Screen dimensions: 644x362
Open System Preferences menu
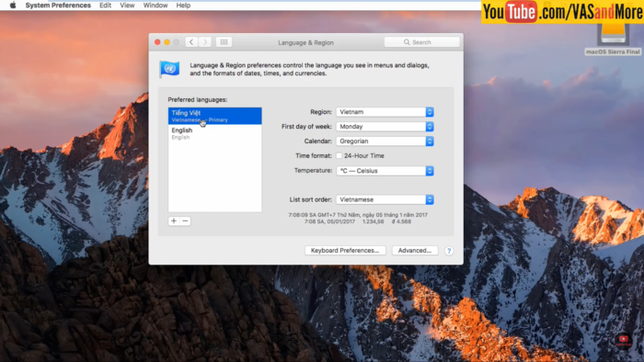[58, 6]
